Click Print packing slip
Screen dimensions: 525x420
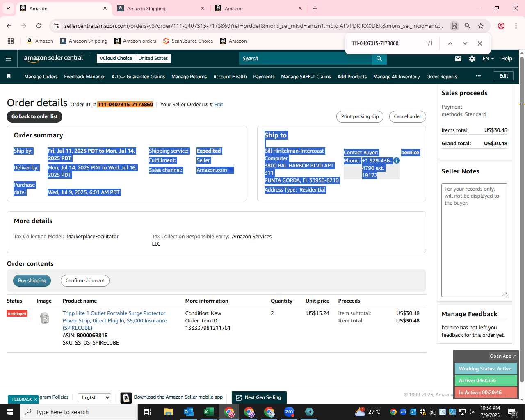click(x=360, y=116)
